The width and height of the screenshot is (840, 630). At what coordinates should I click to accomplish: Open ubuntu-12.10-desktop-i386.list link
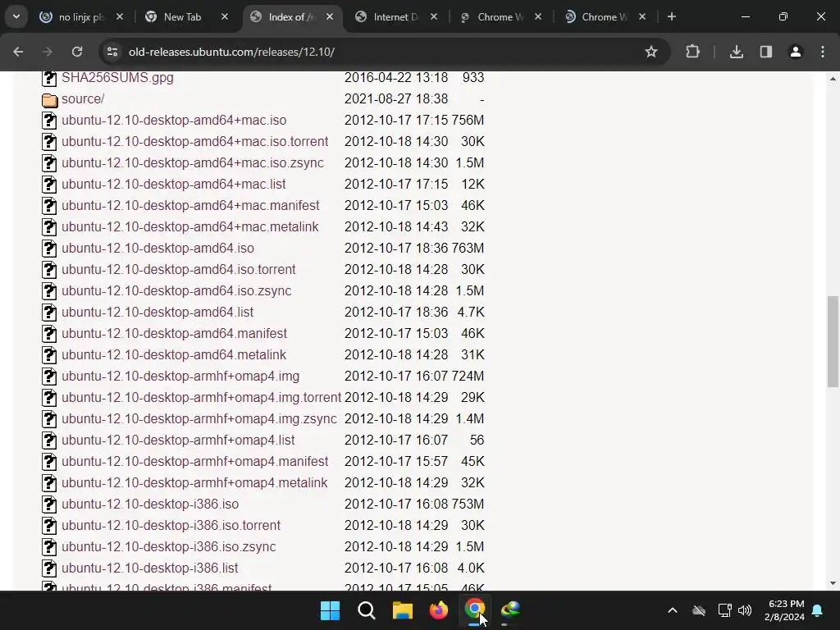(x=150, y=568)
